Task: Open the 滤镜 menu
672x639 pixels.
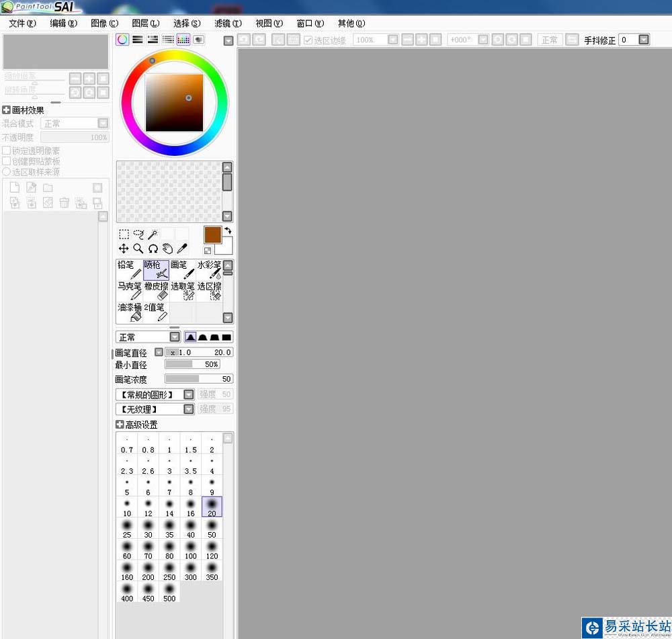Action: tap(228, 23)
